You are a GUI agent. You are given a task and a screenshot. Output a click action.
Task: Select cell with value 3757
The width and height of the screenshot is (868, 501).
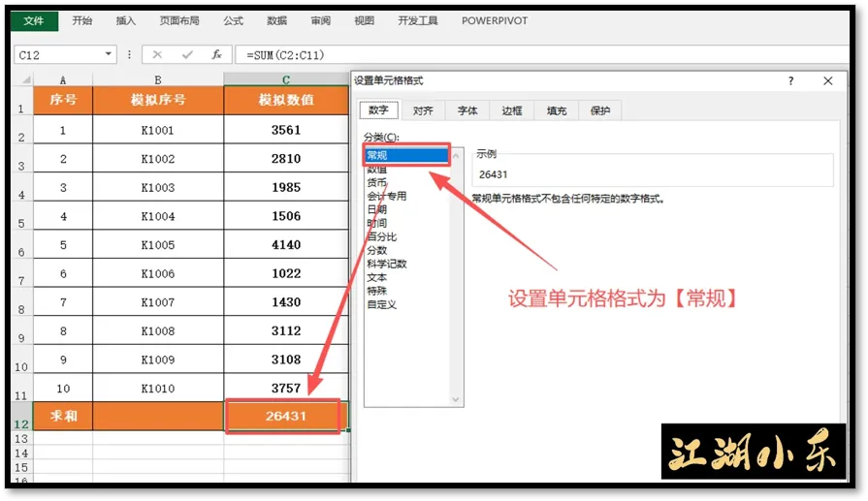pyautogui.click(x=286, y=389)
